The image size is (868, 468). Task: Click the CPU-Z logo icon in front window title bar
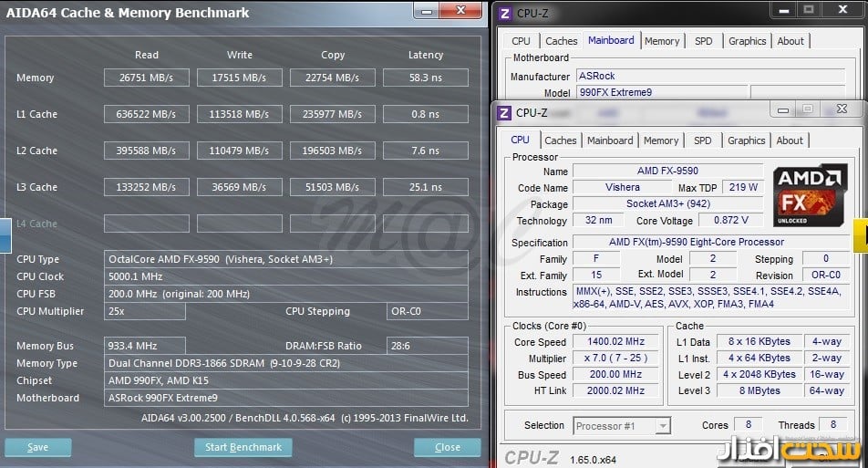click(x=503, y=113)
